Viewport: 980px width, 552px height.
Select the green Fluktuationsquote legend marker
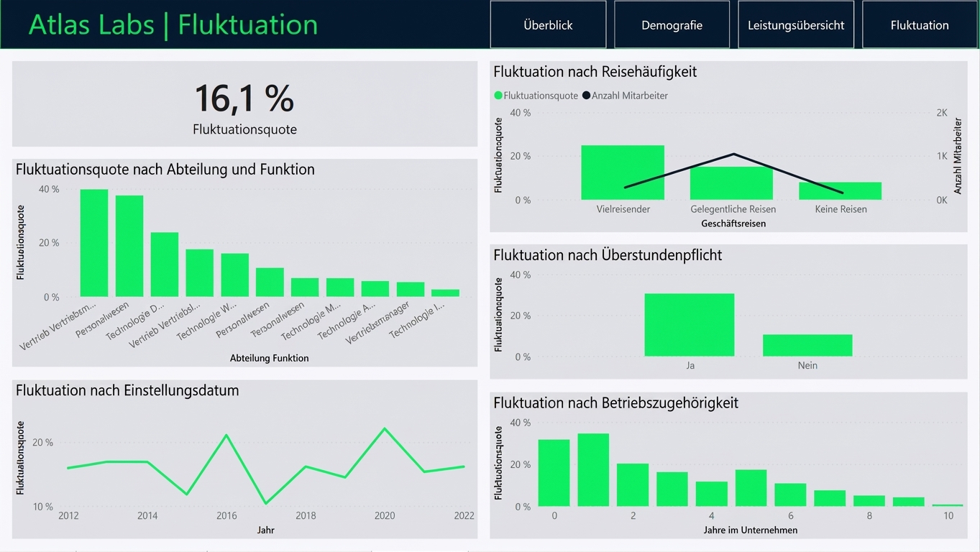pos(498,96)
